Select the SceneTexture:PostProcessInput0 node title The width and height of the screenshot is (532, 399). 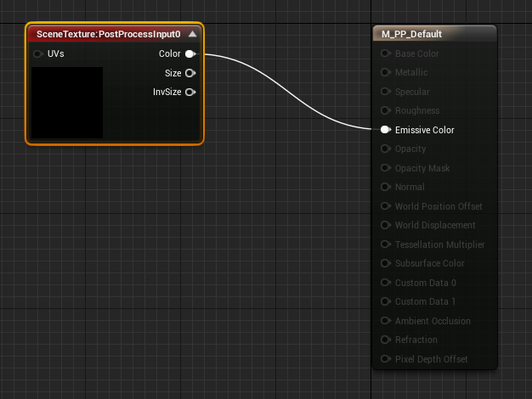pyautogui.click(x=109, y=34)
